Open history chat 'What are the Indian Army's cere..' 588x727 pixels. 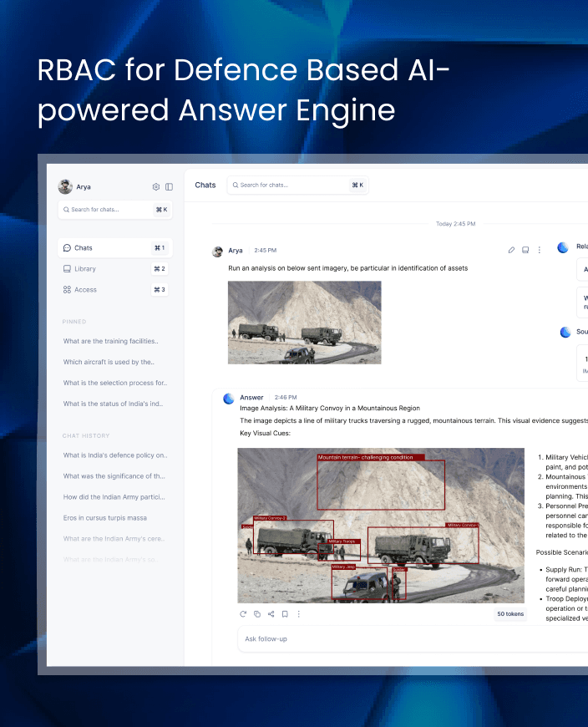[x=114, y=539]
